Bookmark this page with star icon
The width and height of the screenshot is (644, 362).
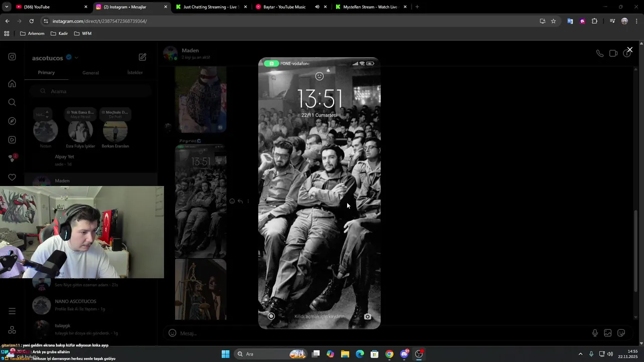coord(553,21)
